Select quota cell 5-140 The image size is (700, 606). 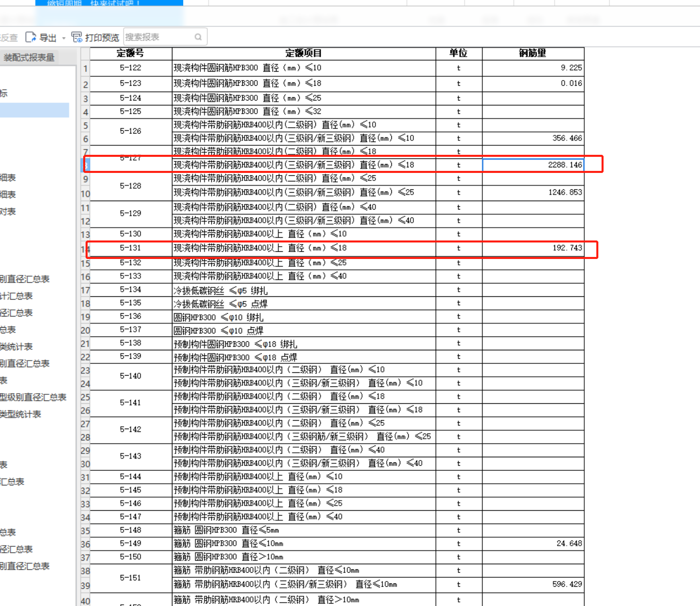tap(131, 376)
